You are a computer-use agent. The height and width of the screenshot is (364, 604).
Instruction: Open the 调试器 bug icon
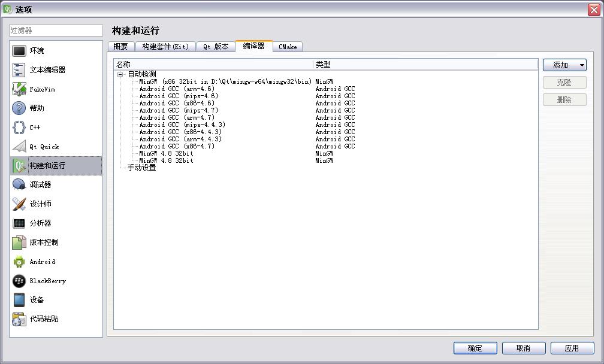[19, 184]
